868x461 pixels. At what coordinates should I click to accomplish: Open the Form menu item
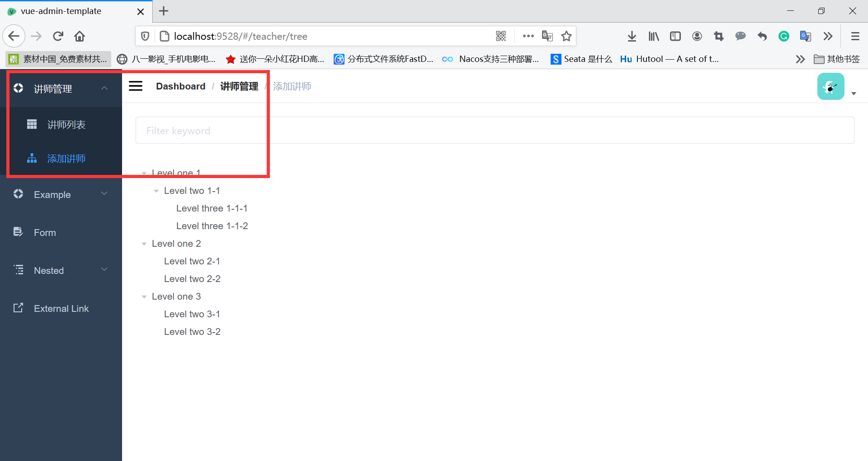(x=61, y=232)
